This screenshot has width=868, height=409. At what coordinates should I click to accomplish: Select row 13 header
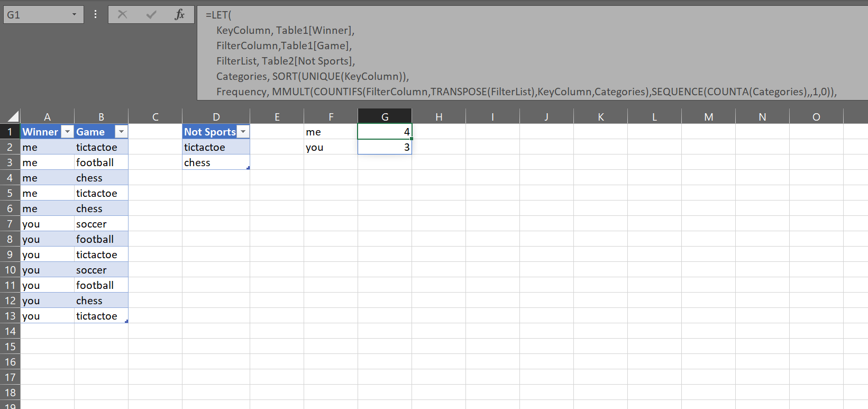pos(10,315)
